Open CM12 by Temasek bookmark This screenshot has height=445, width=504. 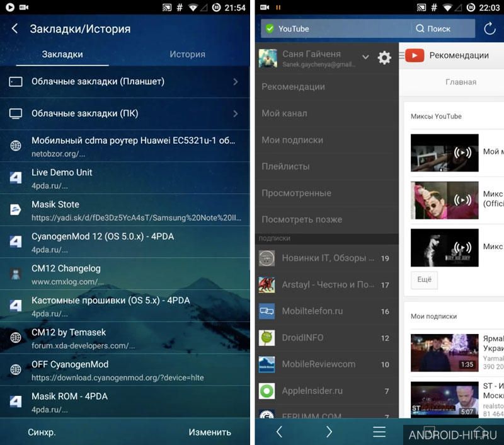125,338
